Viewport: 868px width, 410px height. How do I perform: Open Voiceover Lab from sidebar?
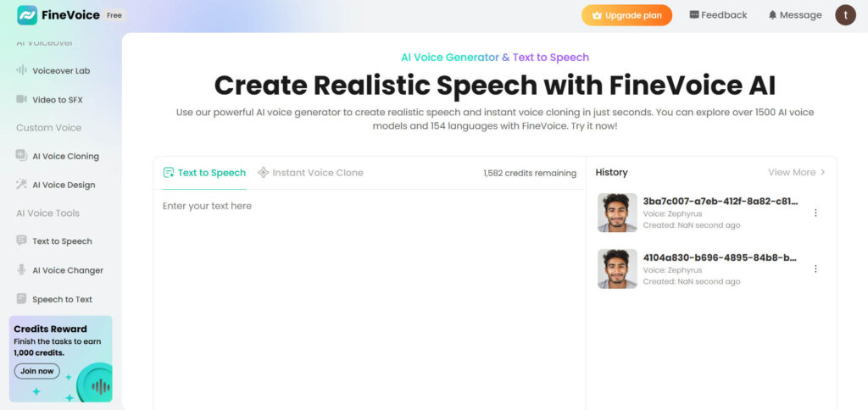pos(61,71)
